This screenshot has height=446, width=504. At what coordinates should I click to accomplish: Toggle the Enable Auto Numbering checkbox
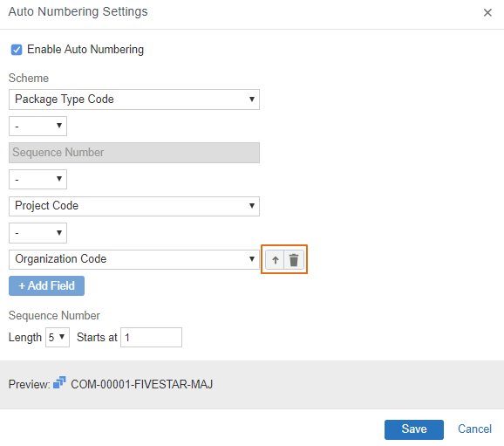pos(17,50)
